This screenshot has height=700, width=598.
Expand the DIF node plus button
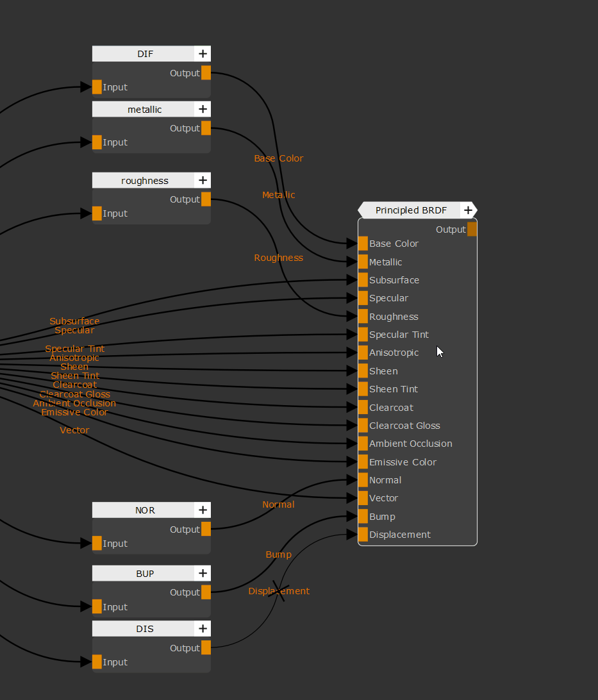point(203,54)
